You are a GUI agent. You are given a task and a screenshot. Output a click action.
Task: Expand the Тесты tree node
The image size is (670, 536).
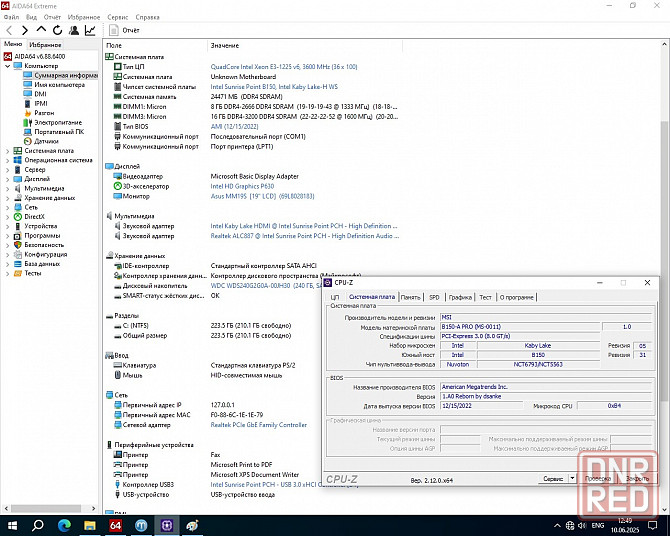tap(7, 273)
